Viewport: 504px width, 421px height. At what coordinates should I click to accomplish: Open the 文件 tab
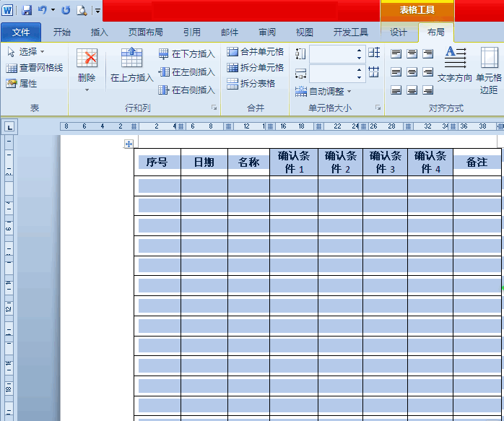tap(21, 32)
